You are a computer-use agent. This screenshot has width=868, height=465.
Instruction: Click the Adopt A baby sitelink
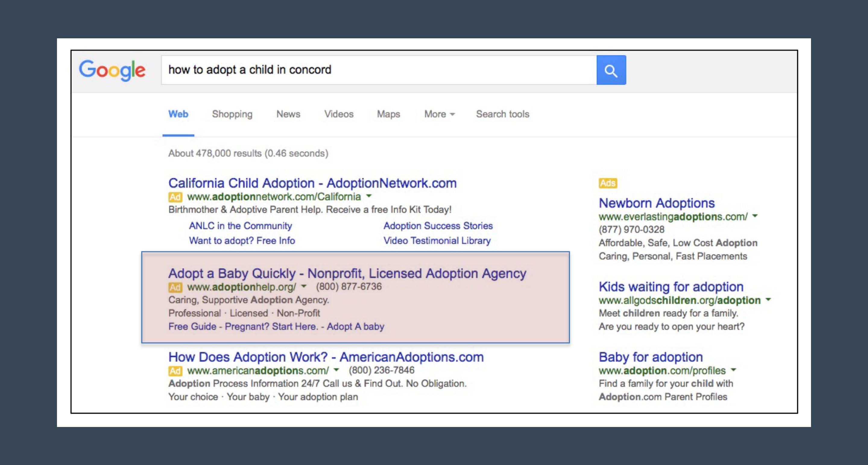pos(355,326)
